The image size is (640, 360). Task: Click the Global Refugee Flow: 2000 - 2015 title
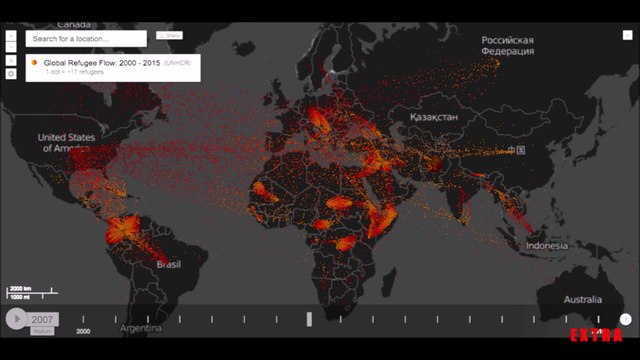102,63
